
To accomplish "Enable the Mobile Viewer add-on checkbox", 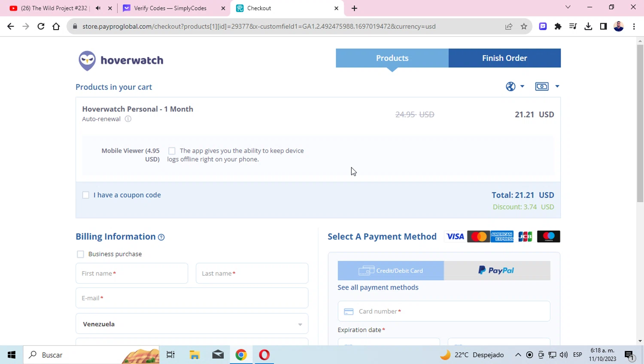I will 172,151.
